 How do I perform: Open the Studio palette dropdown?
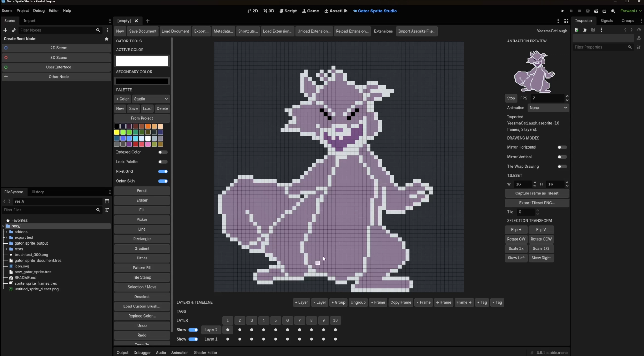tap(151, 99)
